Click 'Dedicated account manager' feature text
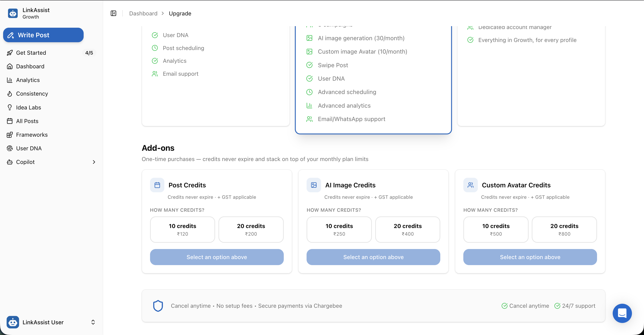This screenshot has width=644, height=335. [x=515, y=27]
